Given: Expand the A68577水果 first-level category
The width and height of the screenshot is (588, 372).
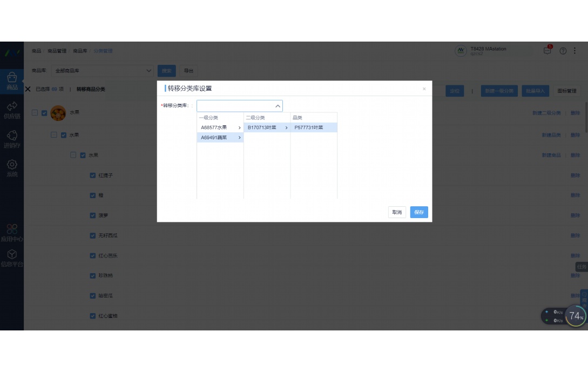Looking at the screenshot, I should (220, 127).
